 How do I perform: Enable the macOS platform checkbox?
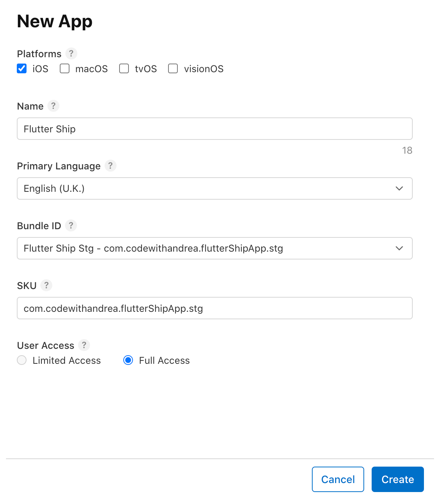(64, 68)
